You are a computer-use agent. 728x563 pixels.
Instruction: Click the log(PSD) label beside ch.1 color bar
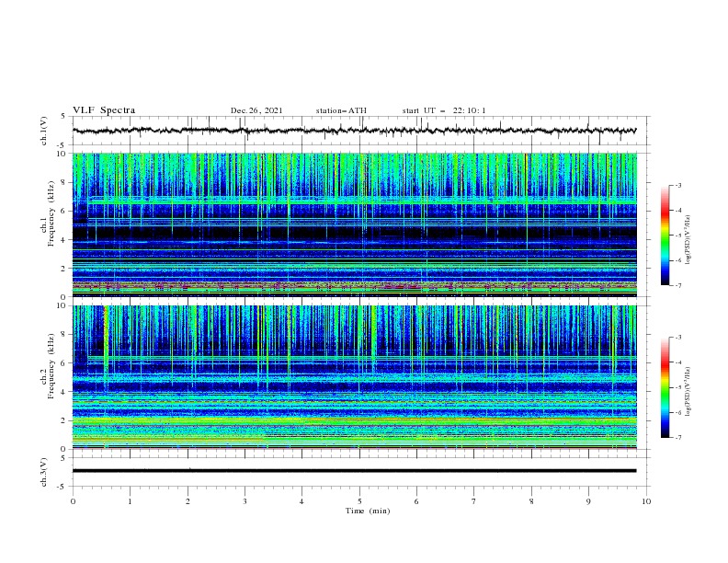tap(688, 240)
